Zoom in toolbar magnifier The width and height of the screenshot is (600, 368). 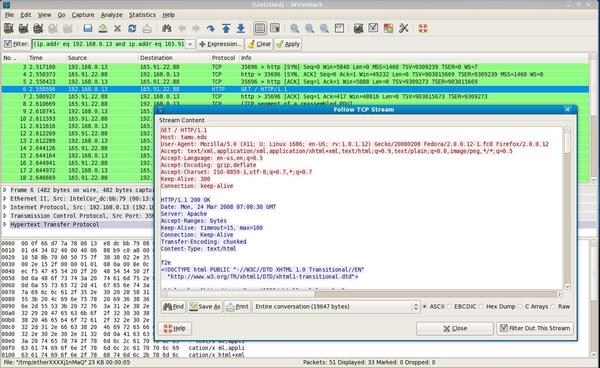coord(295,28)
